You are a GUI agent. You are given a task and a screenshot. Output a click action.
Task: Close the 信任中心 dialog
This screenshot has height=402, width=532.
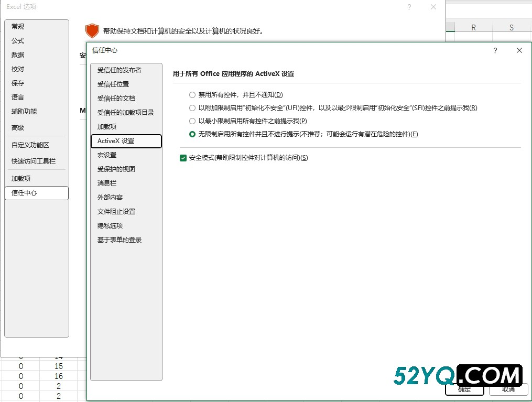point(519,50)
